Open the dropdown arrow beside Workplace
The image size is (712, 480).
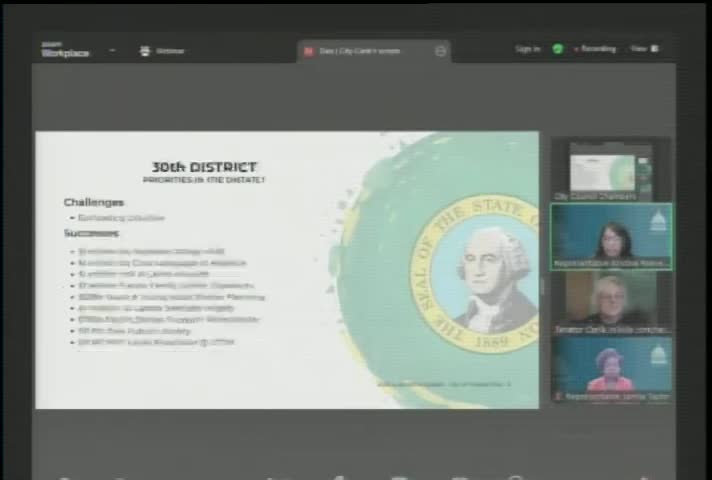112,50
